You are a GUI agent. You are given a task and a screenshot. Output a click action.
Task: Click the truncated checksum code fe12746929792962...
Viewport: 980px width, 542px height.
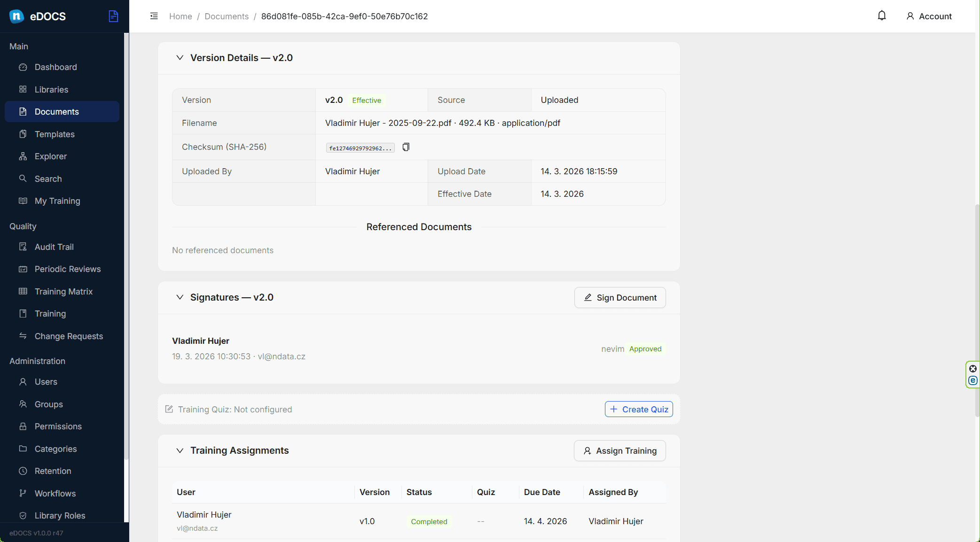(x=360, y=148)
